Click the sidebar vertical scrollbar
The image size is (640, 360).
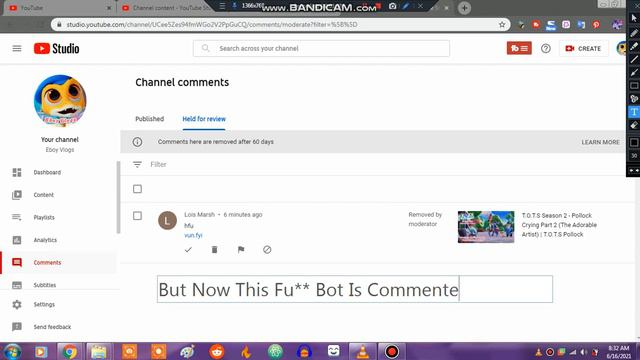[x=118, y=198]
